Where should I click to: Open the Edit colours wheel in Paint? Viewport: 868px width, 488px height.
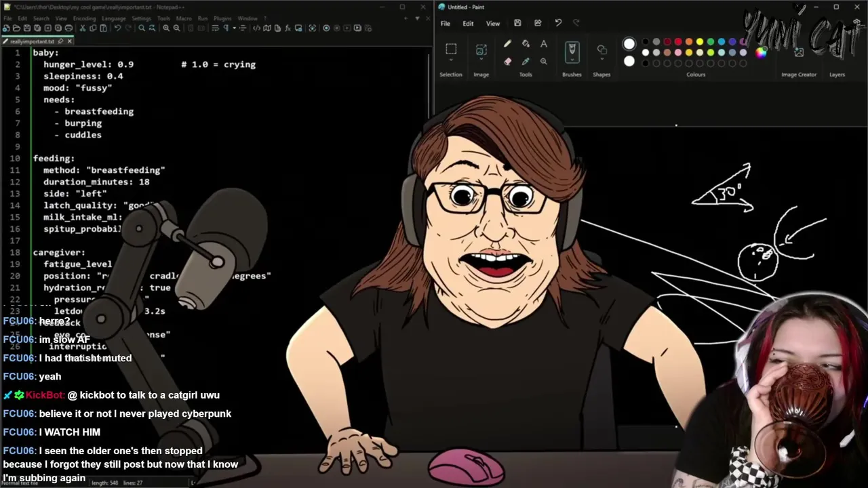(761, 53)
